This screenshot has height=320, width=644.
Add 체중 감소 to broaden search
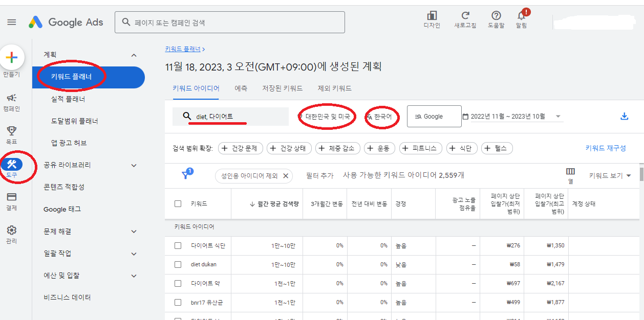click(x=338, y=148)
